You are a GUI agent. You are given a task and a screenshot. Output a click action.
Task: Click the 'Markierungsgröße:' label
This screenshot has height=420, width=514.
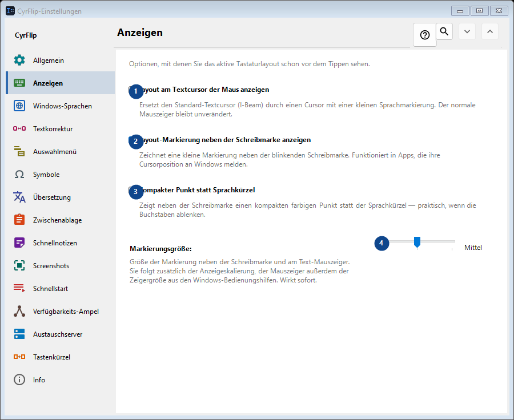[x=160, y=249]
